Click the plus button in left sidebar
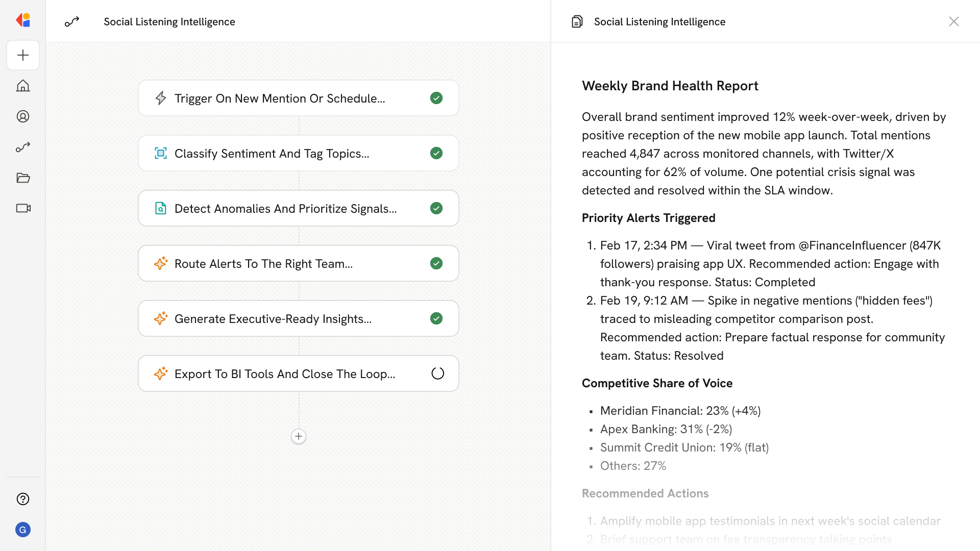 tap(23, 55)
